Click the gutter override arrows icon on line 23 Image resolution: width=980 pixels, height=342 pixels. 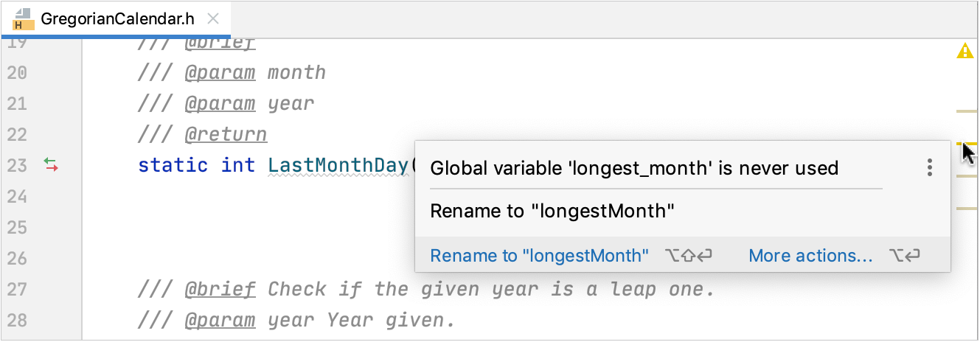[51, 165]
